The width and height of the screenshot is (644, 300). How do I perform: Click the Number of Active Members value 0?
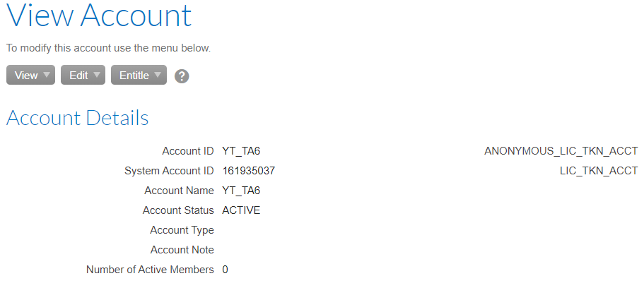click(225, 270)
